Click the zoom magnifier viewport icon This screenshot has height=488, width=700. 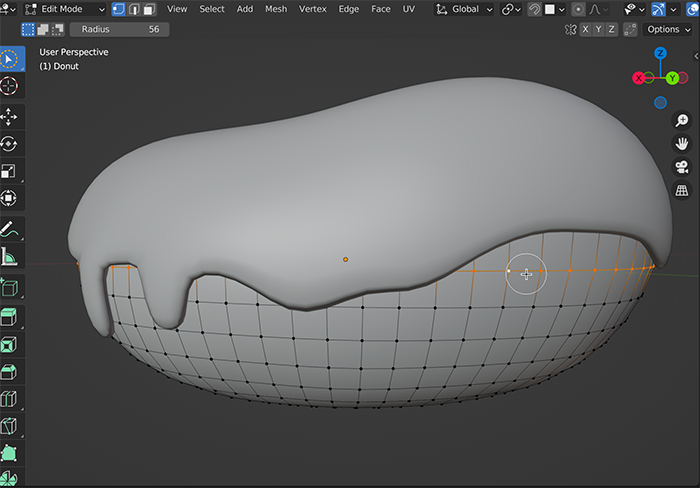pos(682,121)
